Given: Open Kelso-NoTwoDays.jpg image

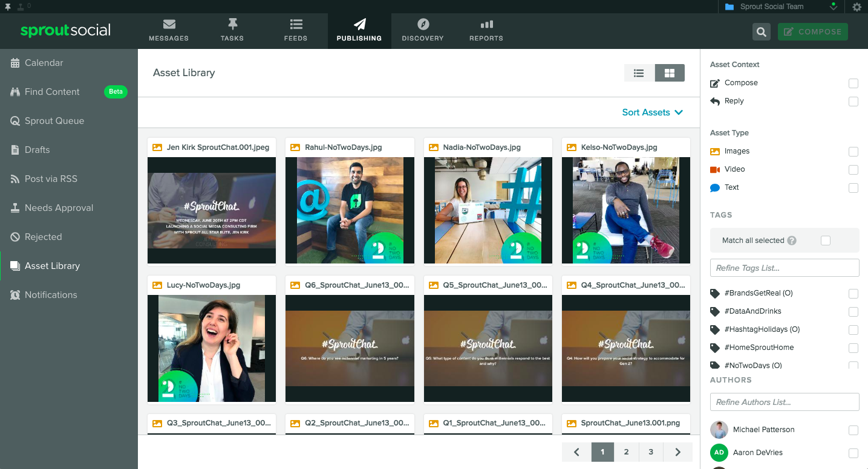Looking at the screenshot, I should click(626, 210).
